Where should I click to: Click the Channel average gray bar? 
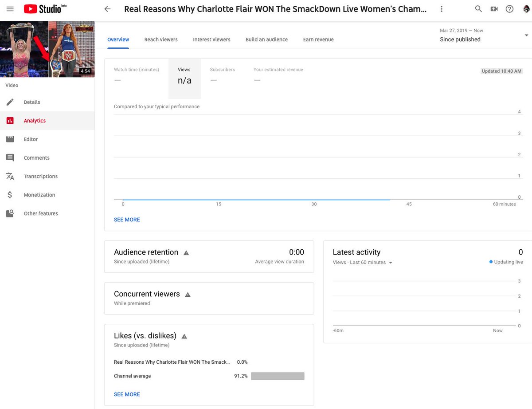[278, 376]
